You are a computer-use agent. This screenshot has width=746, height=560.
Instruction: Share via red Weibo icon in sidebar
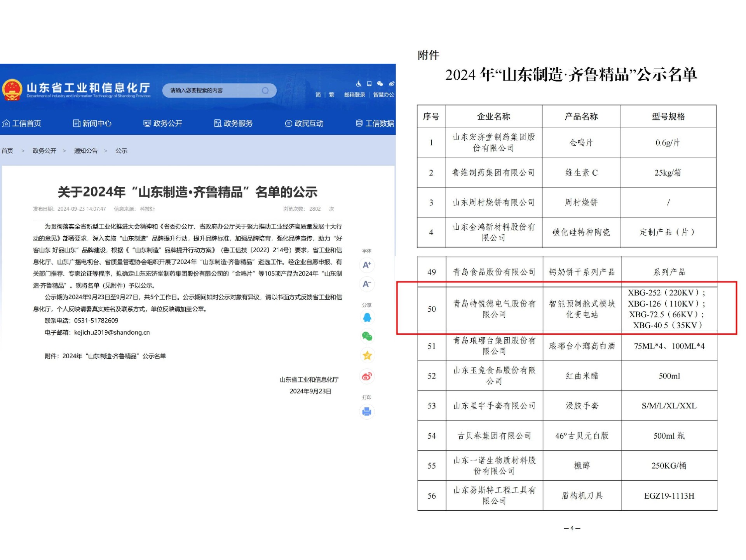point(367,376)
